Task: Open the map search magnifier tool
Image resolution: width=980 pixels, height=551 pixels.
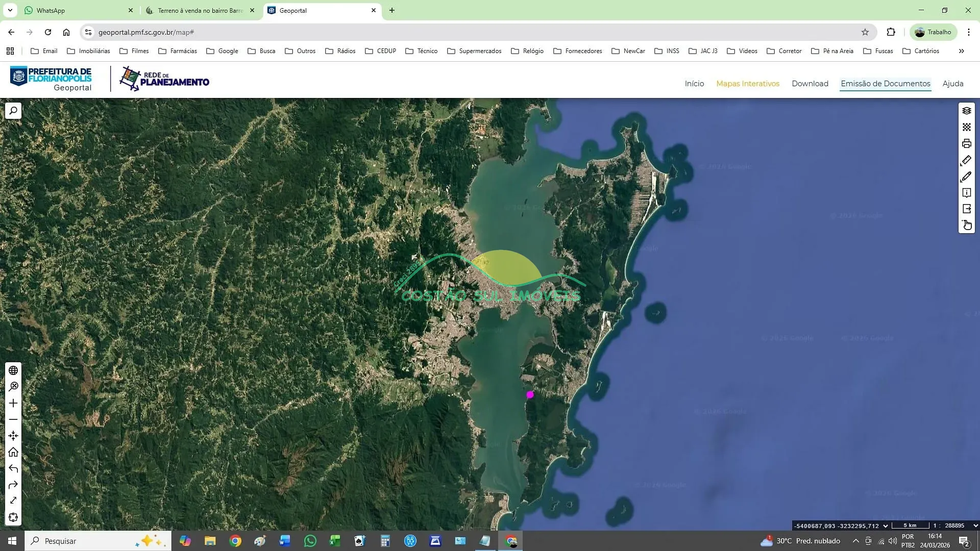Action: pyautogui.click(x=13, y=111)
